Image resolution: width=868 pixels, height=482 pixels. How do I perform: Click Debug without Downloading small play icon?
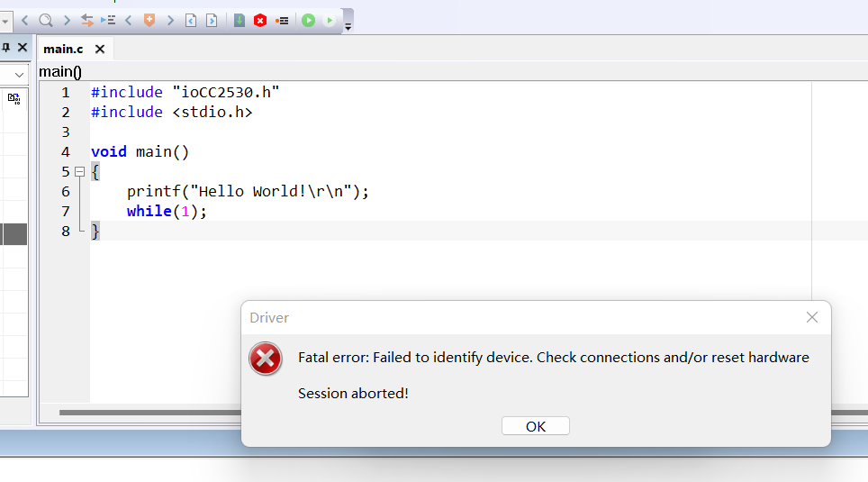(330, 20)
